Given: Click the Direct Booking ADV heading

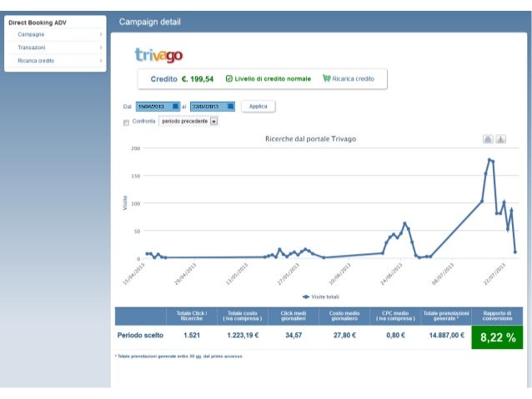Looking at the screenshot, I should point(38,22).
